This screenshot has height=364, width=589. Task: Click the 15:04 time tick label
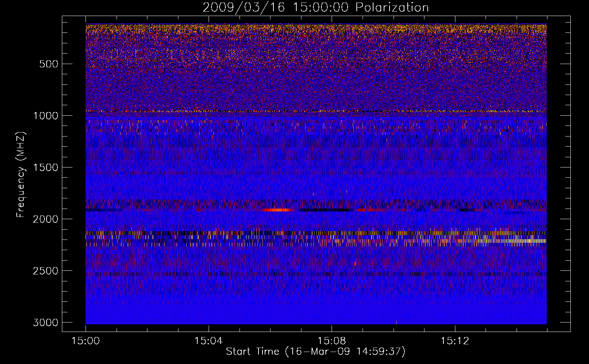coord(209,341)
